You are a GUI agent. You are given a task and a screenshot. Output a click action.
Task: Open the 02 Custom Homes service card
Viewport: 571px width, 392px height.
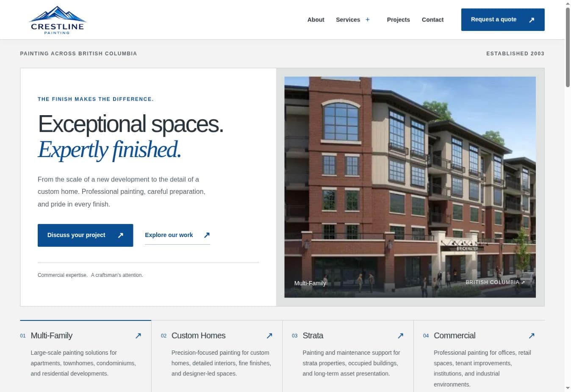click(217, 356)
